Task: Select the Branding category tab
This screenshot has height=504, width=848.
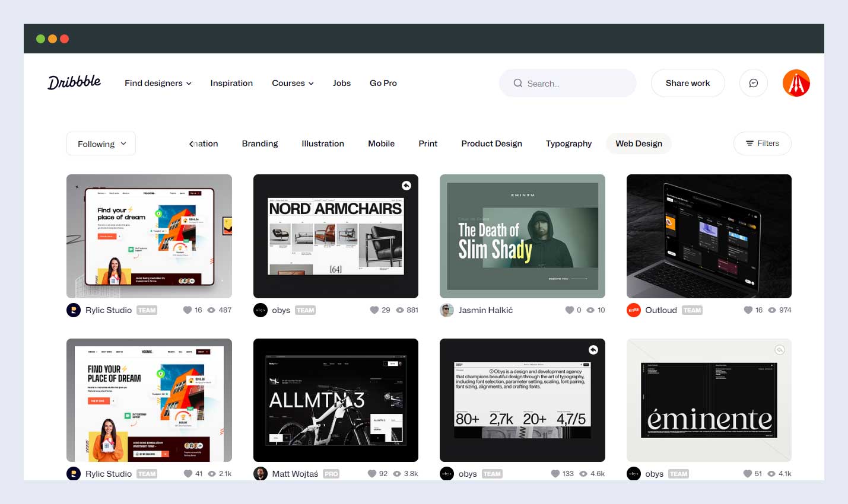Action: [x=260, y=143]
